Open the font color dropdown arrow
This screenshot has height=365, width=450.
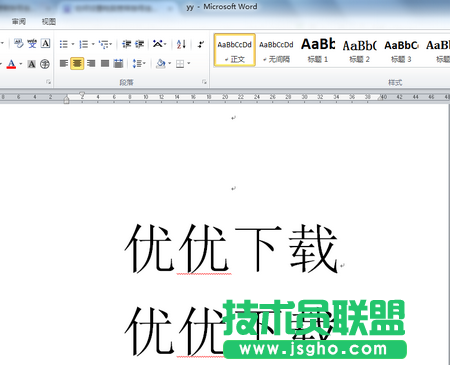(x=21, y=63)
